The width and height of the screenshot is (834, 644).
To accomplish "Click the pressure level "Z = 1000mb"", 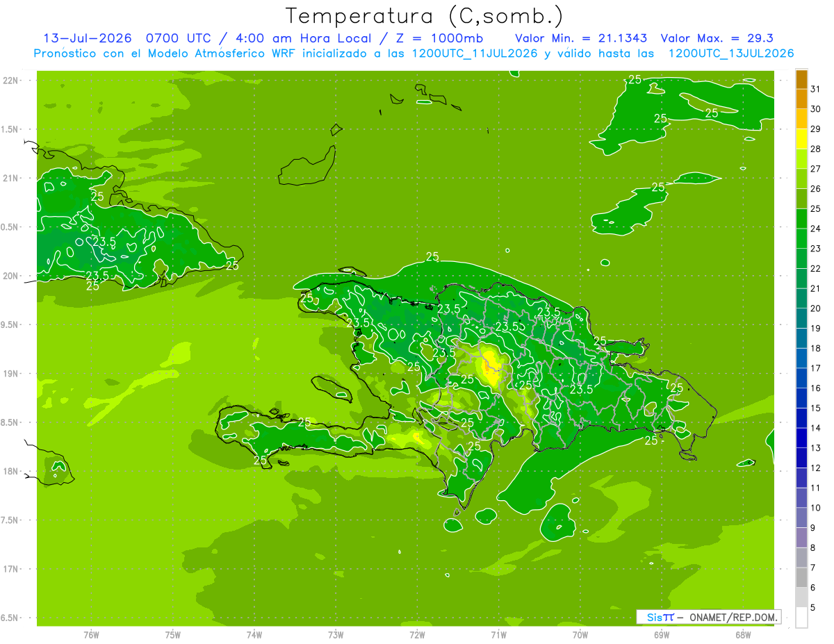I will click(x=439, y=38).
